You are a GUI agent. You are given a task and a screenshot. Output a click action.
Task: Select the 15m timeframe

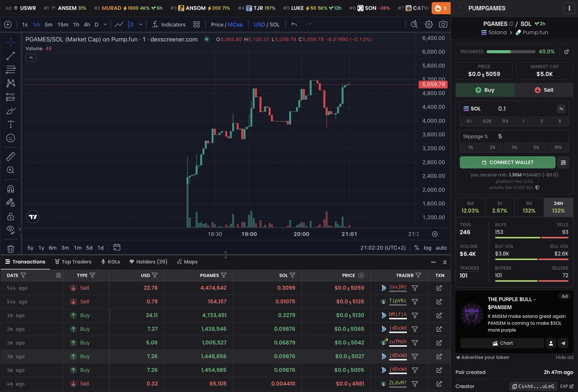(x=63, y=25)
